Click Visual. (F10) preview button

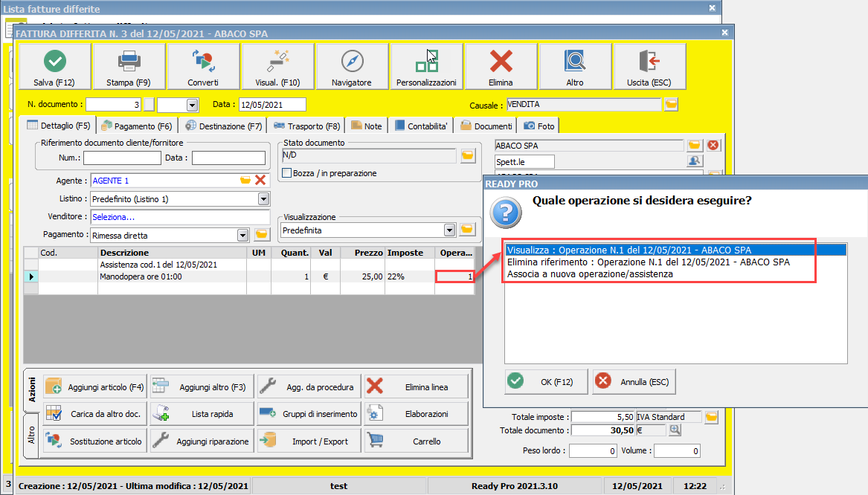point(278,66)
